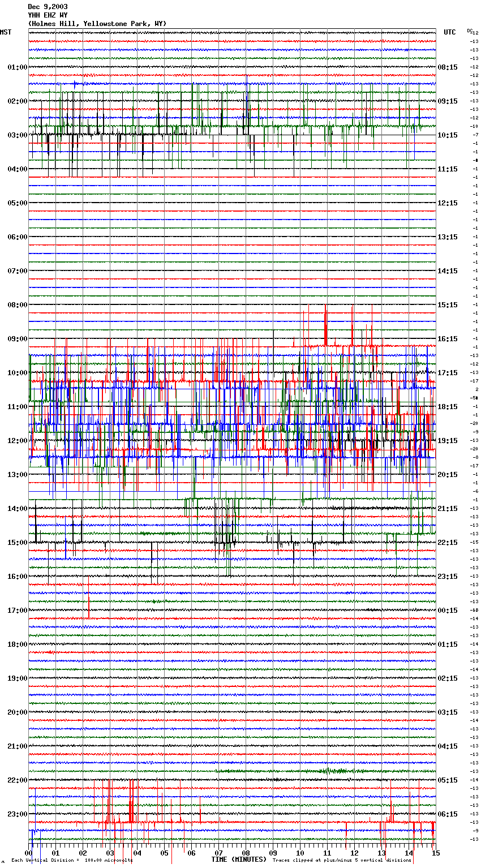This screenshot has width=481, height=868.
Task: Click the '20:15' UTC time label
Action: (448, 475)
